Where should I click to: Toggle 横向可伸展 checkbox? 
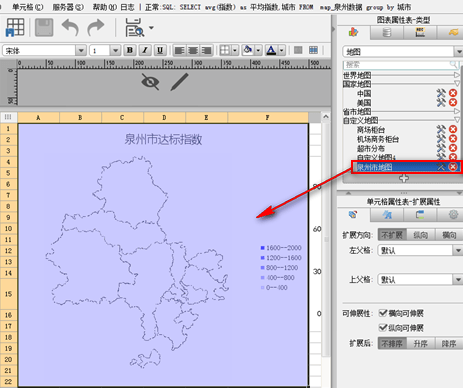pos(383,313)
